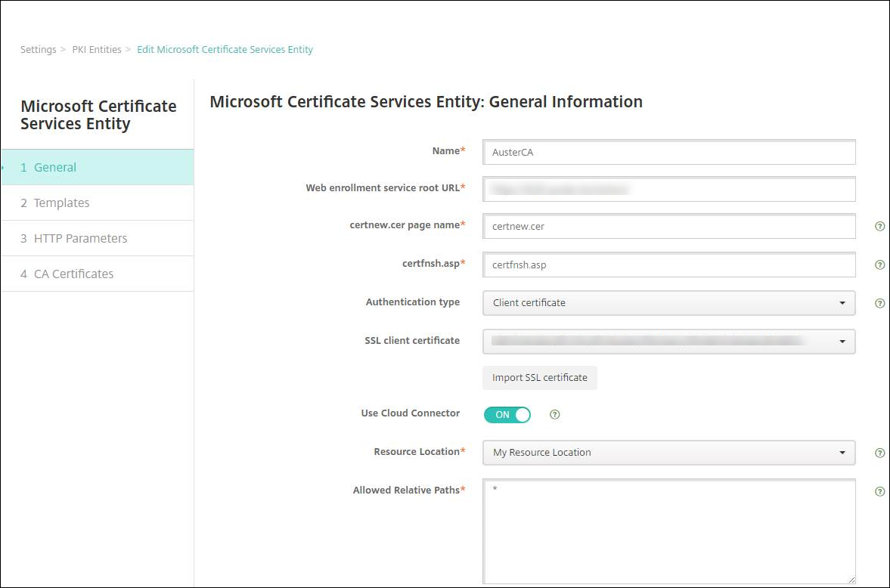Select the General step in sidebar
Viewport: 890px width, 588px height.
(97, 167)
